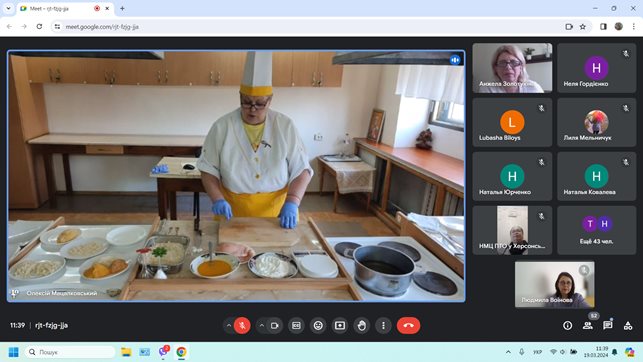Image resolution: width=643 pixels, height=362 pixels.
Task: Open the activities panel icon
Action: click(628, 326)
